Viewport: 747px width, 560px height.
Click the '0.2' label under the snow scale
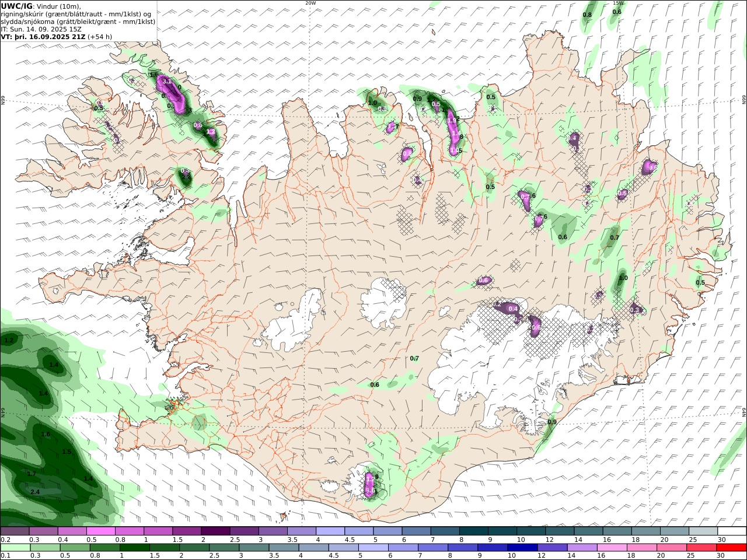click(x=5, y=540)
